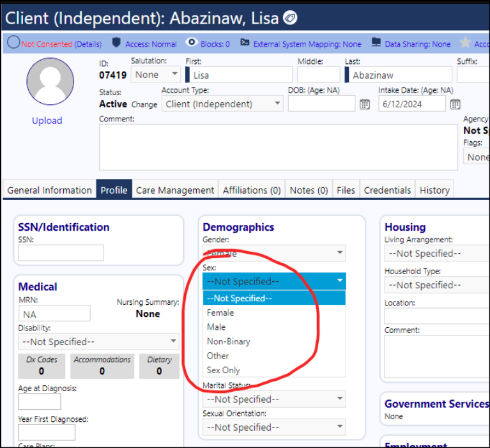Click the Year First Diagnosed field
This screenshot has height=448, width=490.
(x=47, y=433)
